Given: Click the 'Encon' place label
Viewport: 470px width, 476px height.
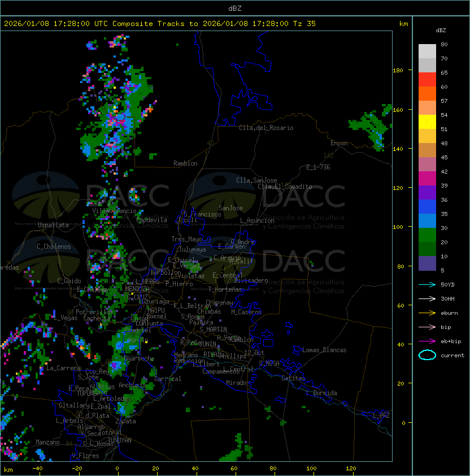Looking at the screenshot, I should (339, 143).
